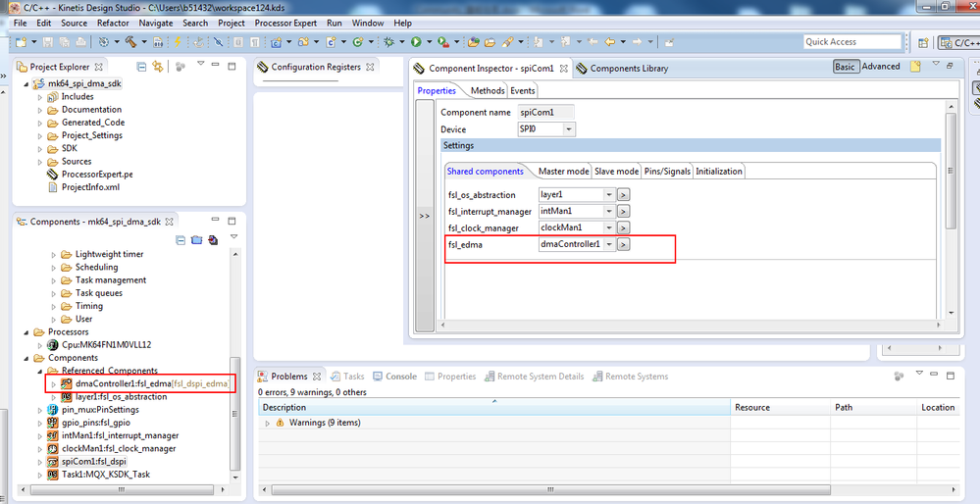
Task: Open the Device SPI0 dropdown
Action: click(x=568, y=129)
